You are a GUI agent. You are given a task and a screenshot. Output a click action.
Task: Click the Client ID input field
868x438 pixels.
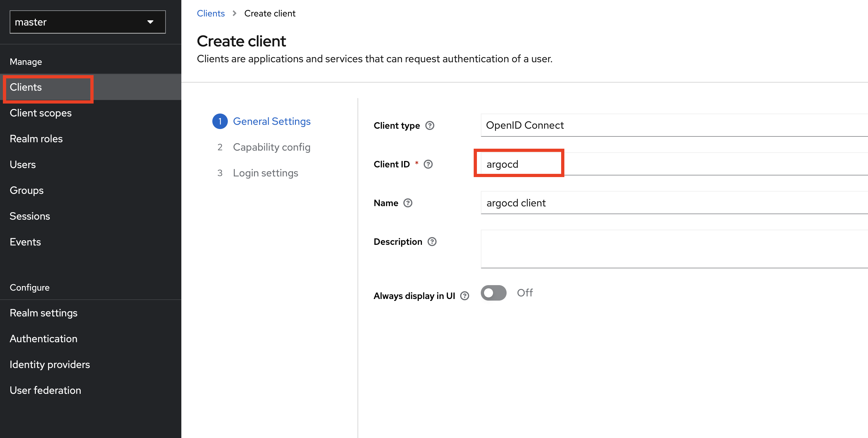pyautogui.click(x=674, y=164)
